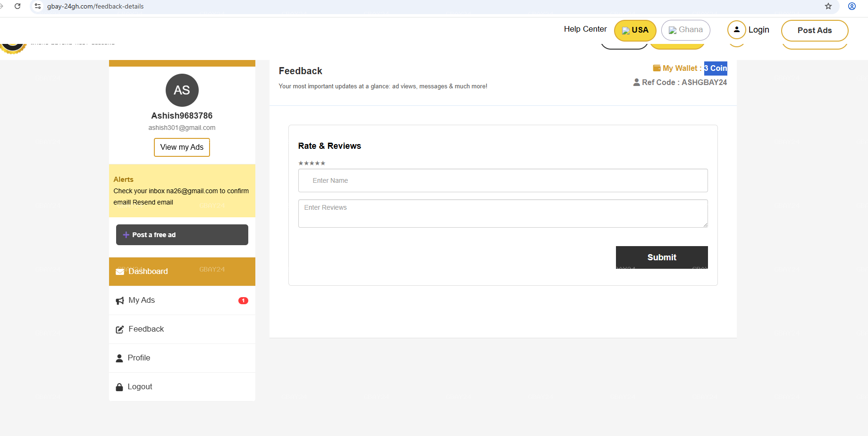Bookmark this page with star icon
Screen dimensions: 868x436
[828, 6]
